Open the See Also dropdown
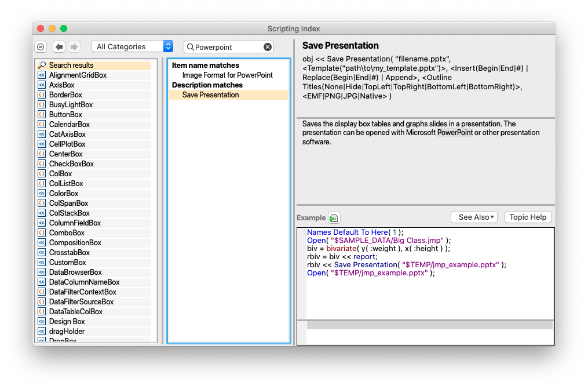This screenshot has width=588, height=389. (474, 217)
